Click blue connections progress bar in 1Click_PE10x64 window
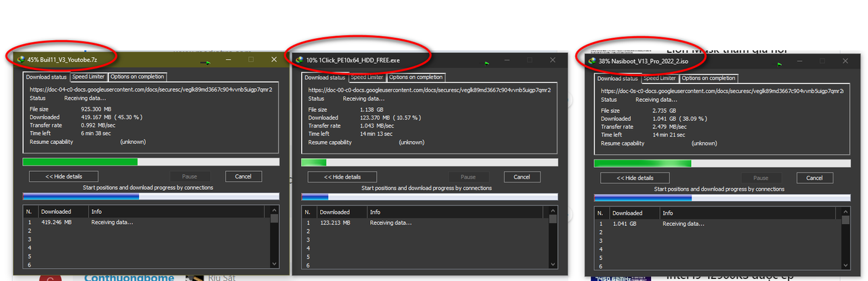Image resolution: width=868 pixels, height=281 pixels. pos(430,197)
